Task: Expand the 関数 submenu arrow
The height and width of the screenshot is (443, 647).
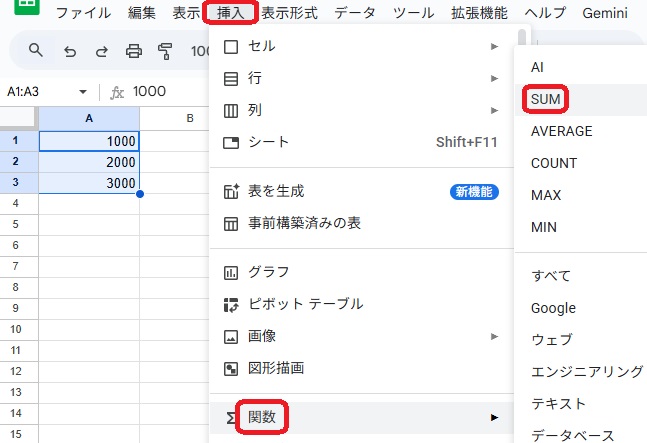Action: click(x=494, y=417)
